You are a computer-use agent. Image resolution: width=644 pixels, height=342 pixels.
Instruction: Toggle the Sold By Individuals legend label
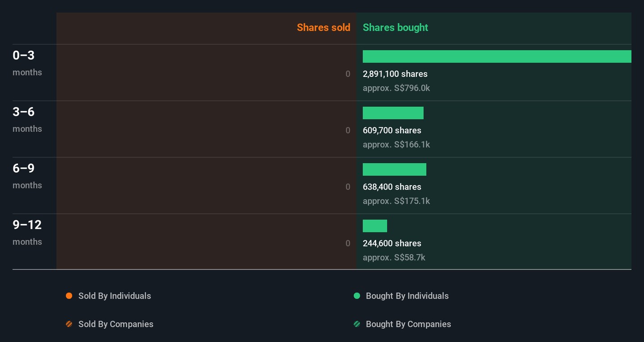tap(114, 296)
